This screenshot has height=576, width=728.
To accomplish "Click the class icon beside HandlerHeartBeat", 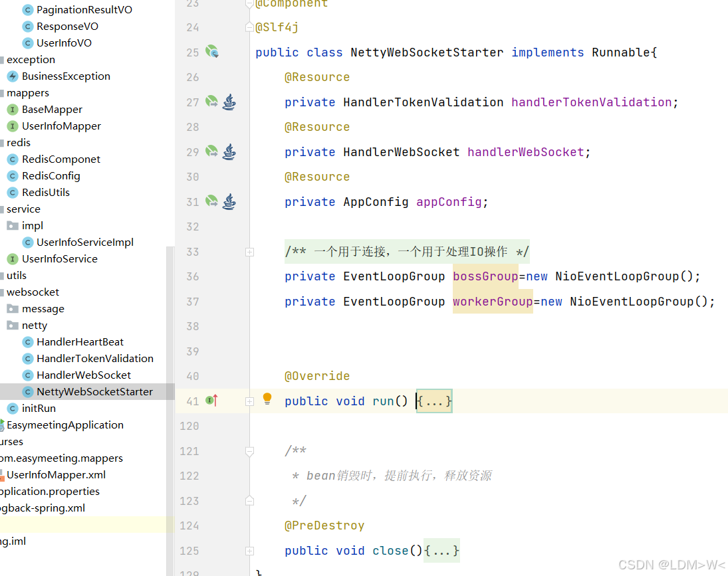I will (x=28, y=341).
